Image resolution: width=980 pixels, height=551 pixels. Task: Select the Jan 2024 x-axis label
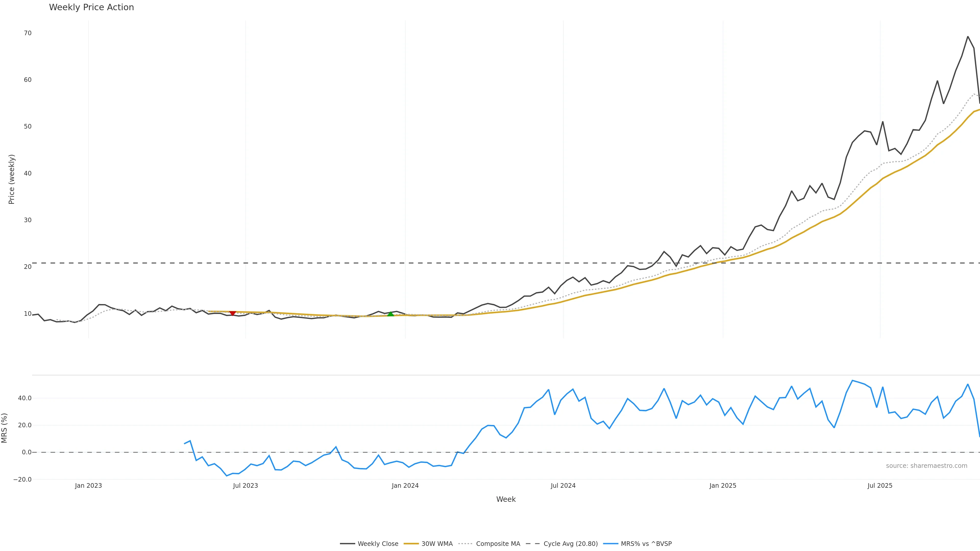(x=405, y=486)
